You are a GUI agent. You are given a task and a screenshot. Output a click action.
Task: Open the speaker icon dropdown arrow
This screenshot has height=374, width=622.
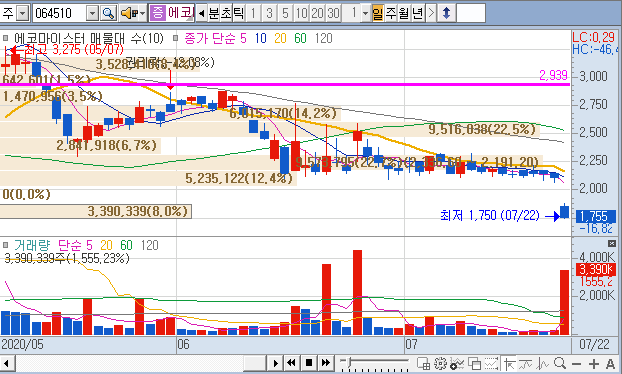[x=142, y=13]
